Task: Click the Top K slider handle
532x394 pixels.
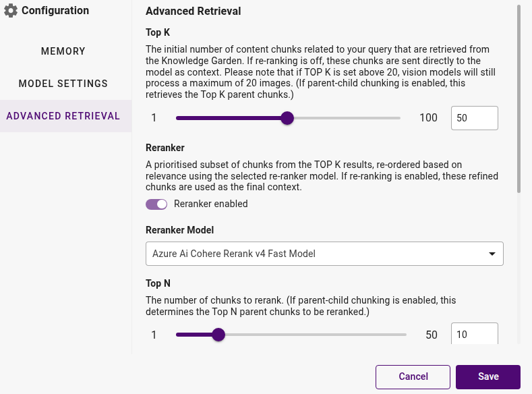Action: [287, 118]
